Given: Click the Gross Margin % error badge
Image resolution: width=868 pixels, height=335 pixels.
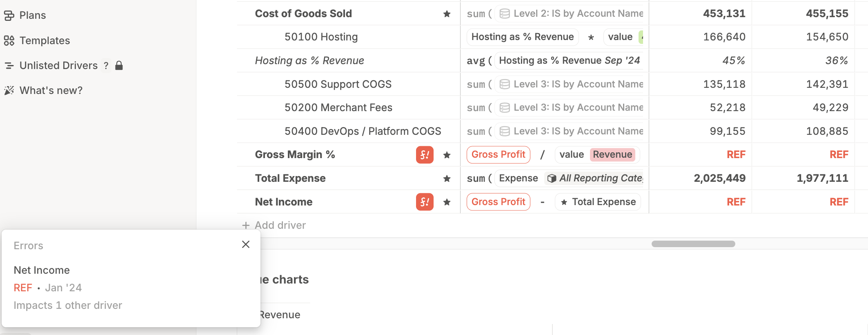Looking at the screenshot, I should tap(425, 155).
